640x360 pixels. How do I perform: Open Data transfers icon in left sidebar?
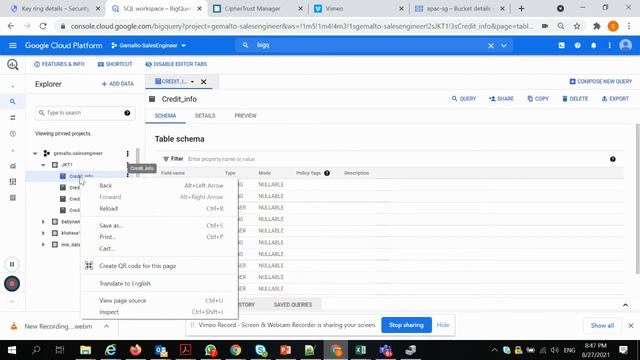(x=13, y=118)
